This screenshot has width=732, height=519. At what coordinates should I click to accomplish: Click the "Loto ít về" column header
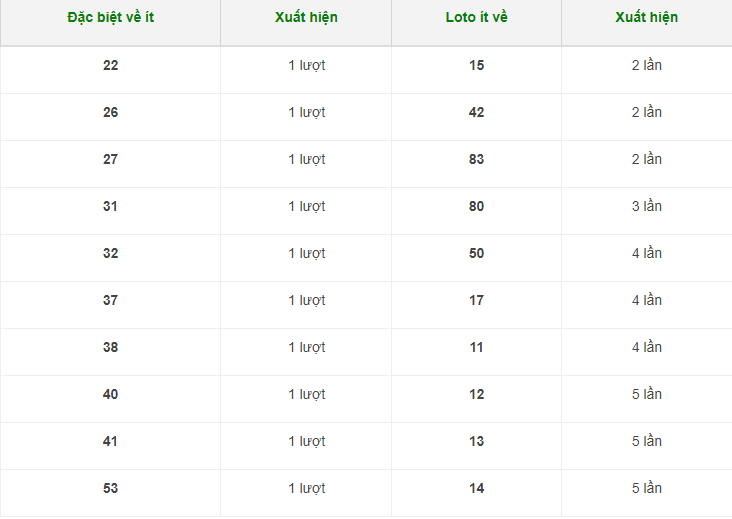476,18
